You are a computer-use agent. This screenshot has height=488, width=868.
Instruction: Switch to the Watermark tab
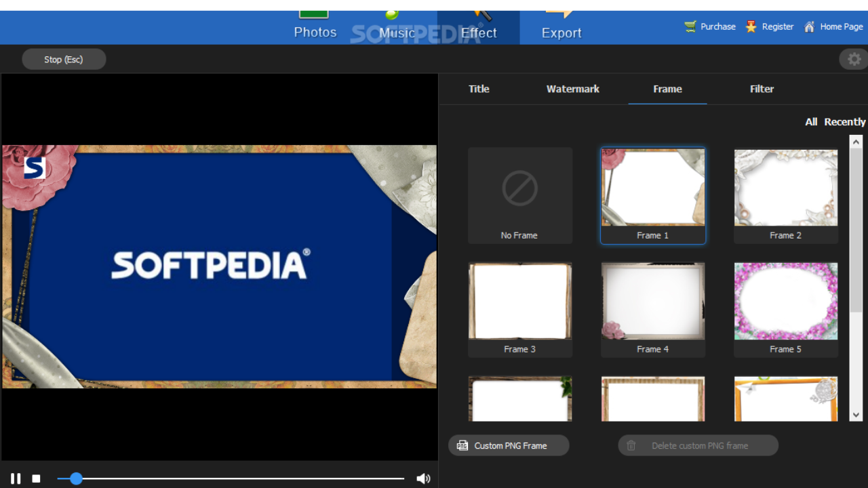click(x=572, y=89)
